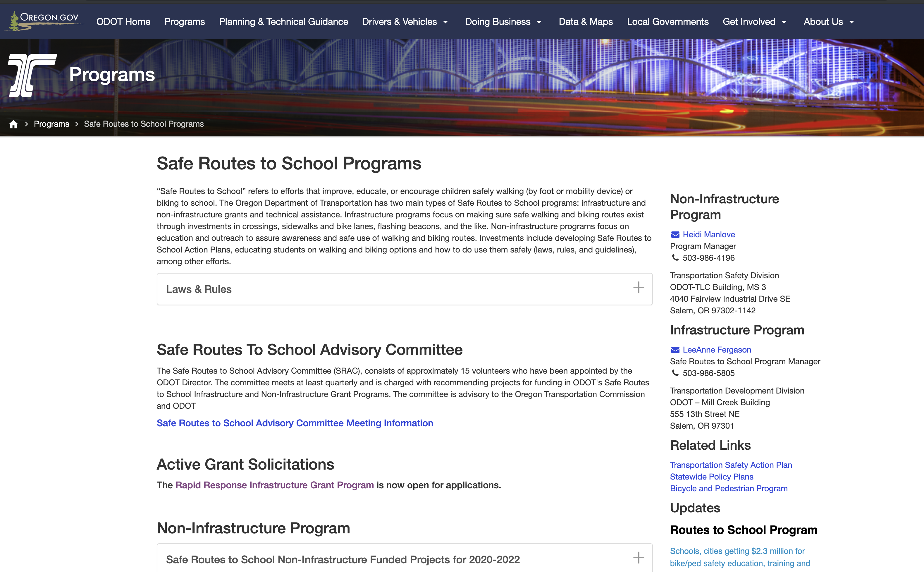Open Planning & Technical Guidance menu item
Viewport: 924px width, 572px height.
point(284,22)
